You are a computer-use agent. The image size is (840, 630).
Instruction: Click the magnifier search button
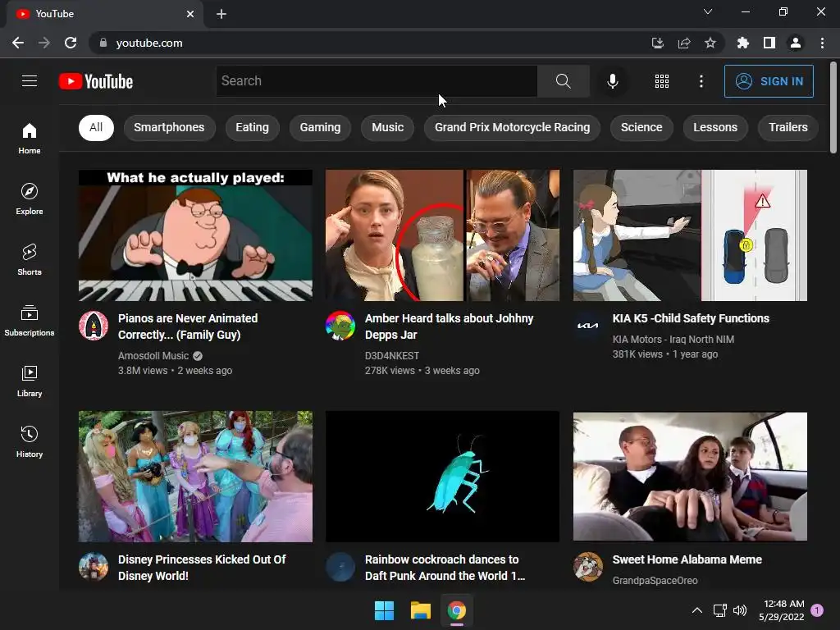(x=563, y=81)
